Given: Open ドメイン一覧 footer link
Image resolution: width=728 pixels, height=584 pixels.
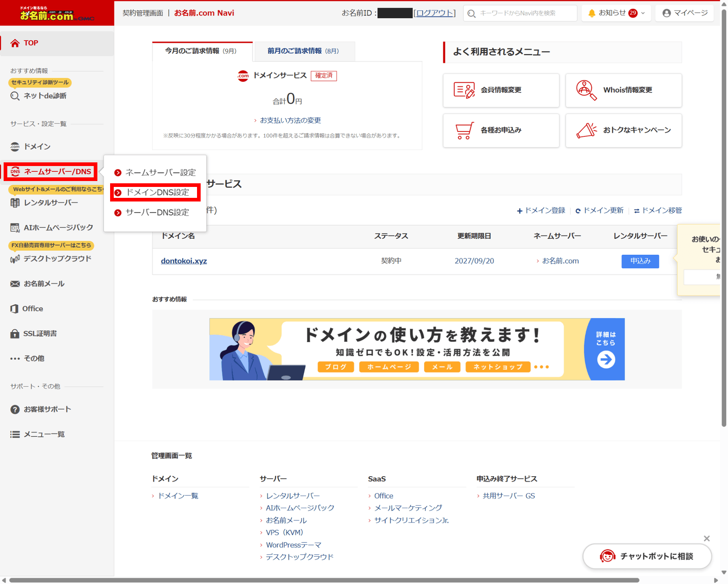Looking at the screenshot, I should coord(178,496).
